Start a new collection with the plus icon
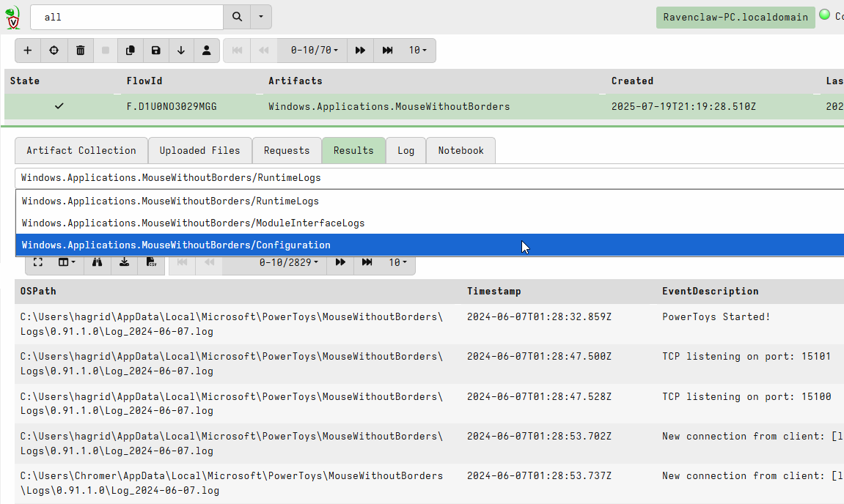 pos(27,51)
